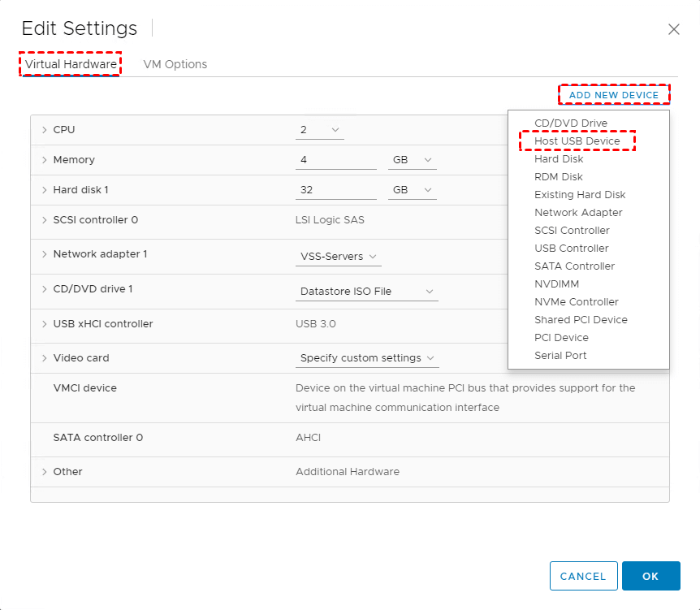Expand the SCSI controller 0 row
Image resolution: width=700 pixels, height=610 pixels.
point(44,220)
